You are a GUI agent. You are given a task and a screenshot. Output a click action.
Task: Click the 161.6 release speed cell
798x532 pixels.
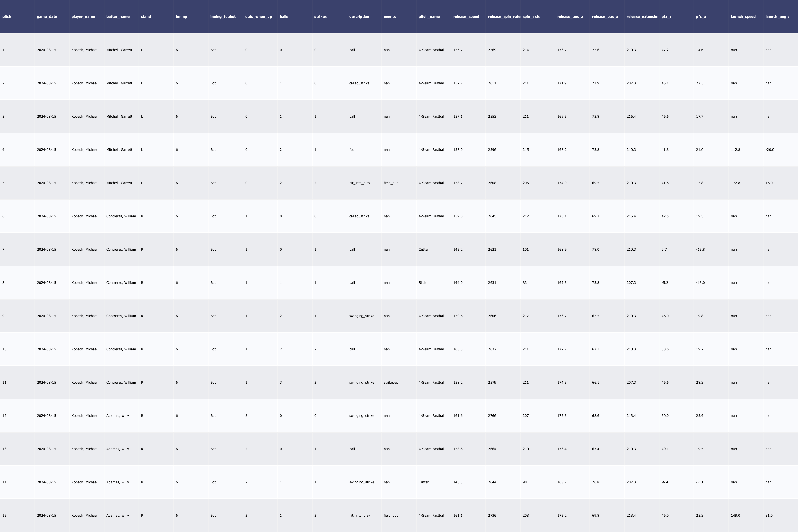coord(458,415)
